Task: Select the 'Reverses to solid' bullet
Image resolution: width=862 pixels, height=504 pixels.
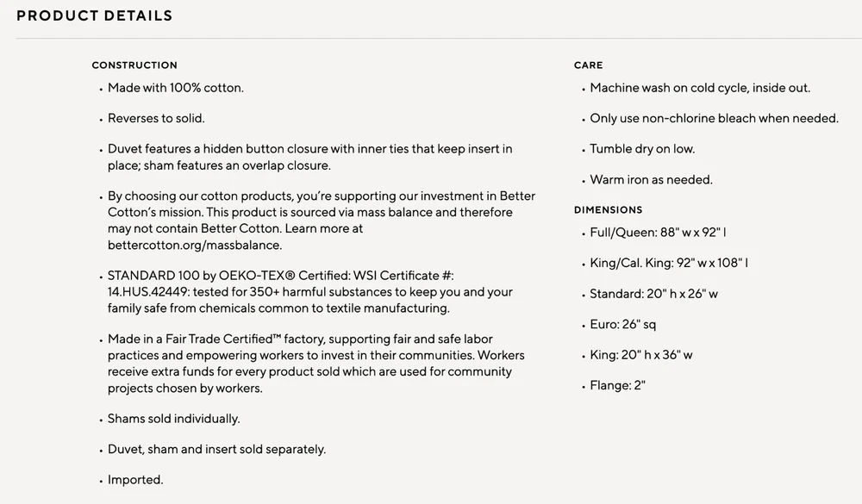Action: [156, 118]
